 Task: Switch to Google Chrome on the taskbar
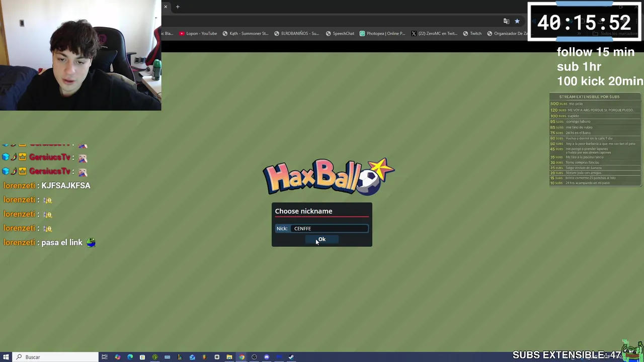(242, 357)
